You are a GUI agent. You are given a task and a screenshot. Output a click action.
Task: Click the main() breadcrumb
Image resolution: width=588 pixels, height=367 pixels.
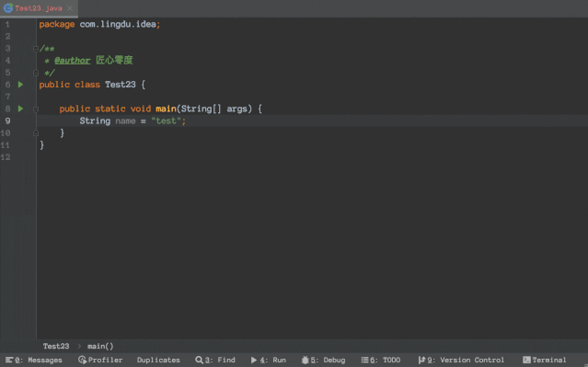[100, 346]
